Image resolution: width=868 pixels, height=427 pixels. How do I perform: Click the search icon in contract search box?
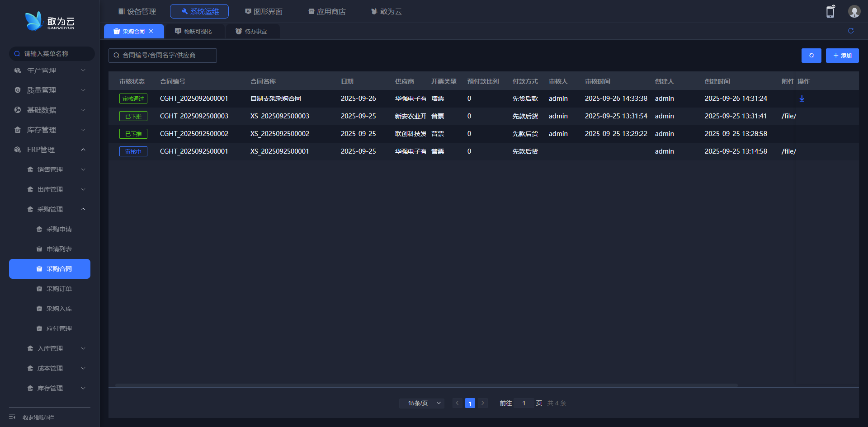(116, 56)
